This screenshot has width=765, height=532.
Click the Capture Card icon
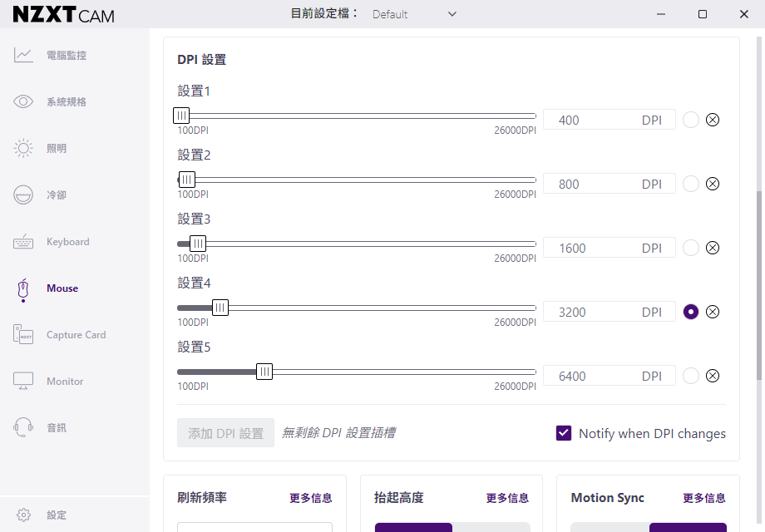pos(23,334)
